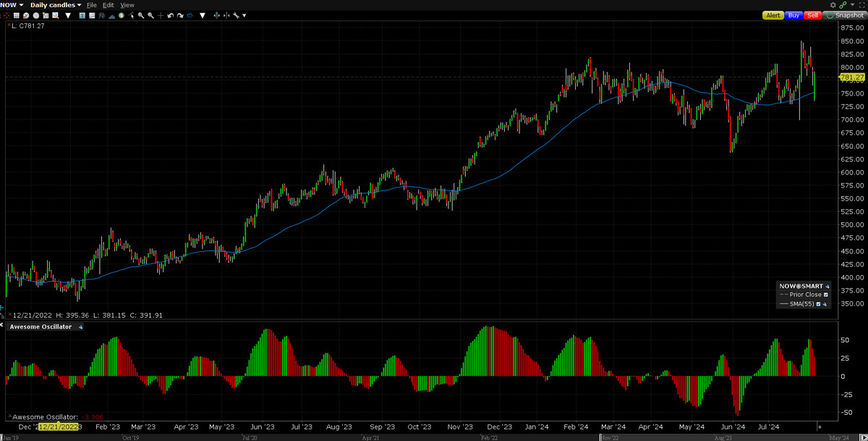The height and width of the screenshot is (441, 868).
Task: Click the green chain link icon
Action: pos(843,5)
